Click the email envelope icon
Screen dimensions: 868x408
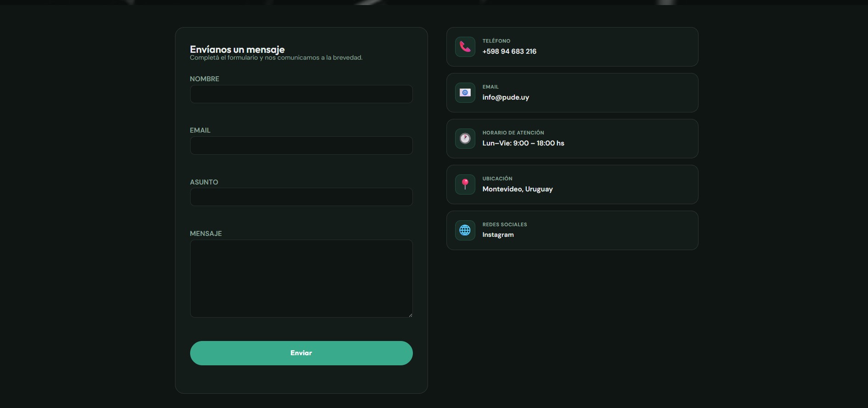pos(465,93)
